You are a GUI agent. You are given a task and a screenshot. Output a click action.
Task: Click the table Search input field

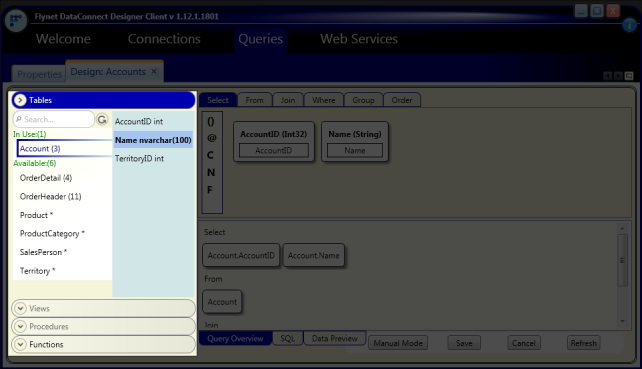tap(54, 119)
